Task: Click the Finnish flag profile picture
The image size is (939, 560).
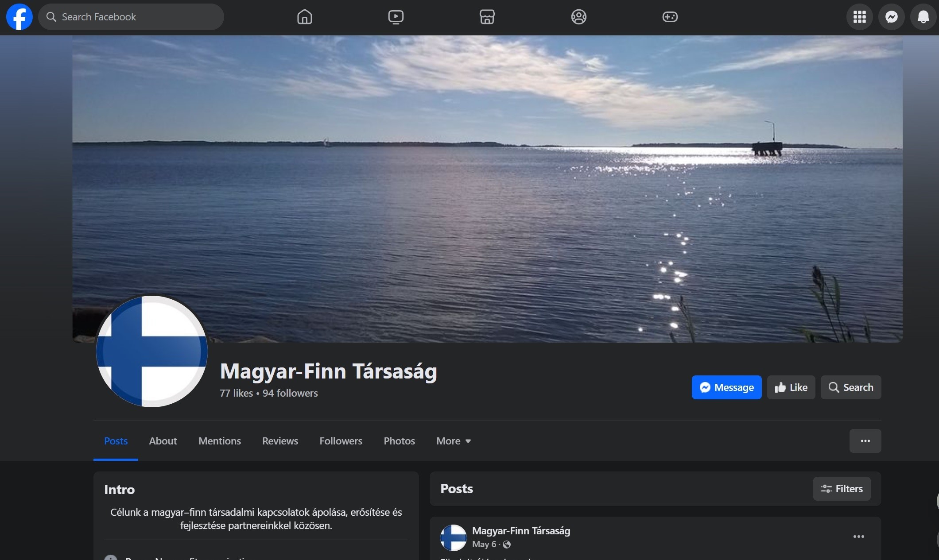Action: (152, 351)
